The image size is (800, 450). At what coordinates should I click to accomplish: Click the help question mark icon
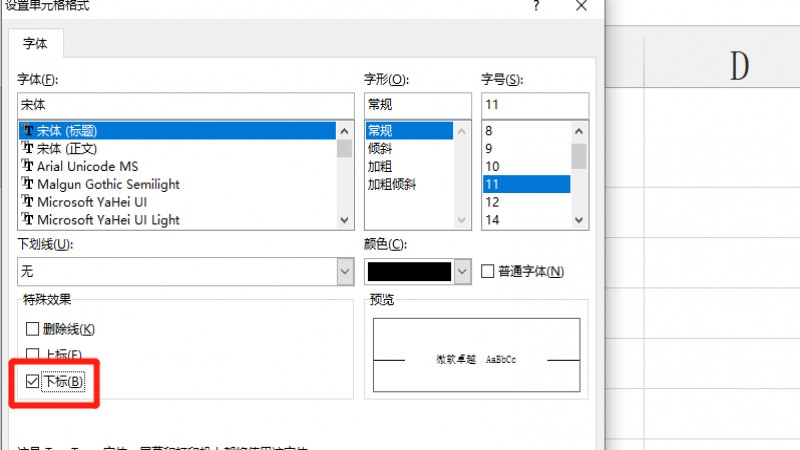click(536, 6)
